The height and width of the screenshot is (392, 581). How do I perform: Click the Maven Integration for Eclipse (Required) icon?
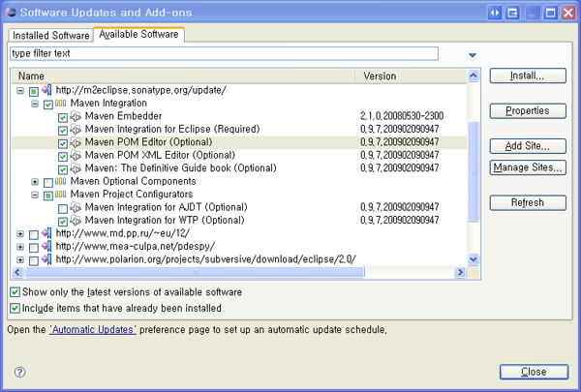pyautogui.click(x=76, y=130)
